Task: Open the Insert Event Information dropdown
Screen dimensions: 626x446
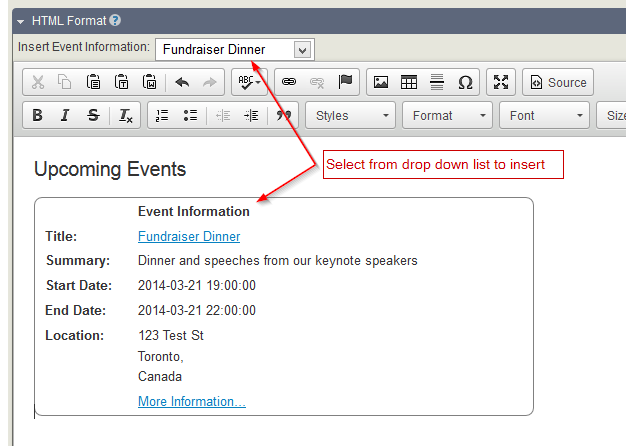Action: point(235,50)
